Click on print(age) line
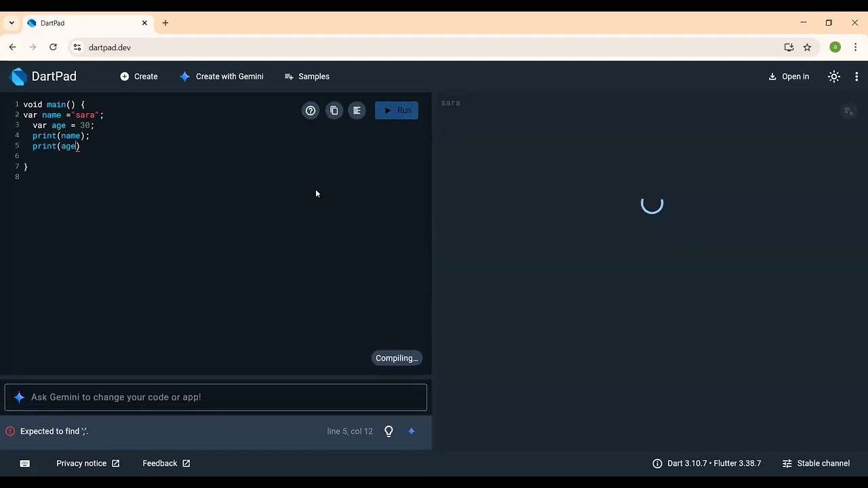 56,146
